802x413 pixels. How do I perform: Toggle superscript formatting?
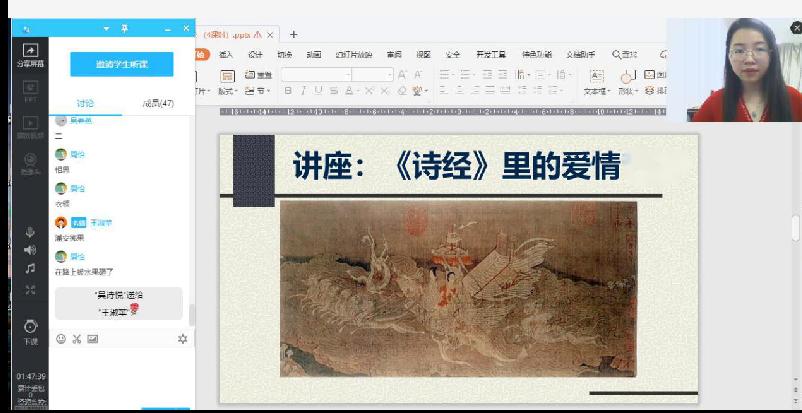coord(369,91)
